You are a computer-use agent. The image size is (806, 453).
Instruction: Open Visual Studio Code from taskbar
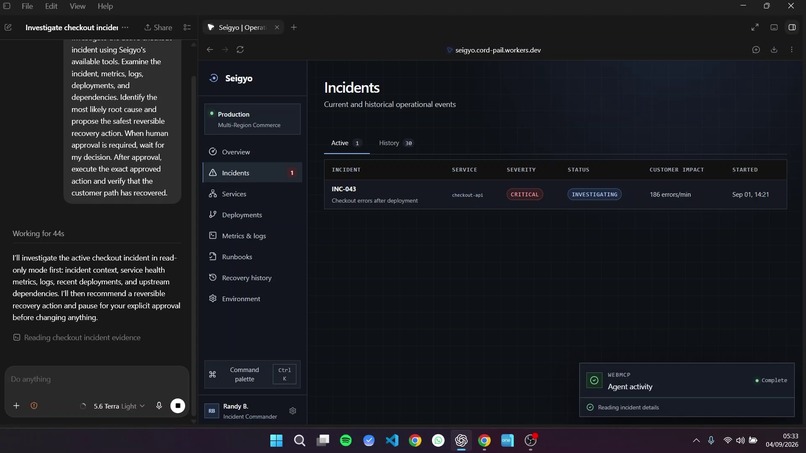click(x=392, y=440)
